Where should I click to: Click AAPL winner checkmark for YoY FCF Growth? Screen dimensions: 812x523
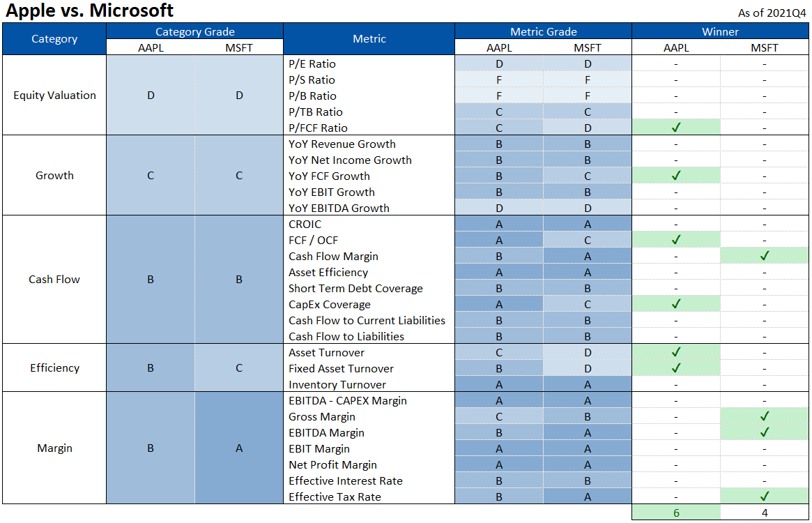coord(676,175)
